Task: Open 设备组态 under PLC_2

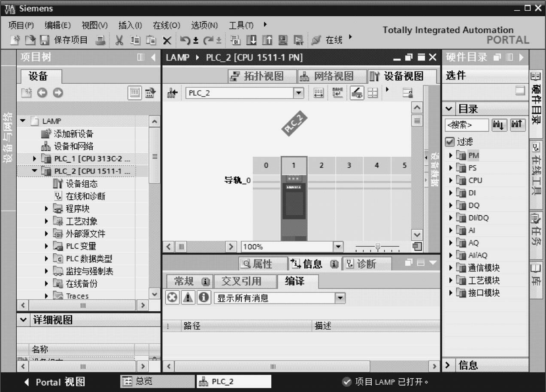Action: tap(81, 184)
